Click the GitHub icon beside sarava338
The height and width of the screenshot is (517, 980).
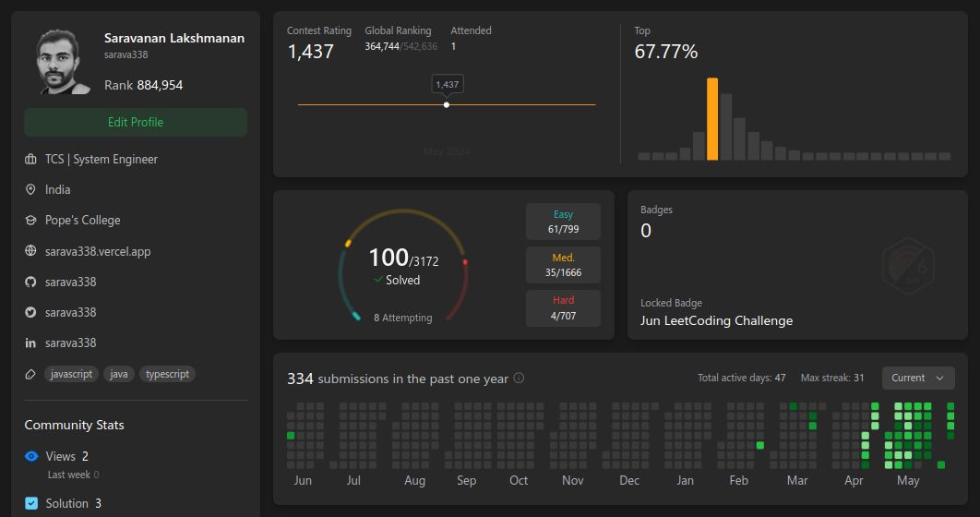[30, 282]
